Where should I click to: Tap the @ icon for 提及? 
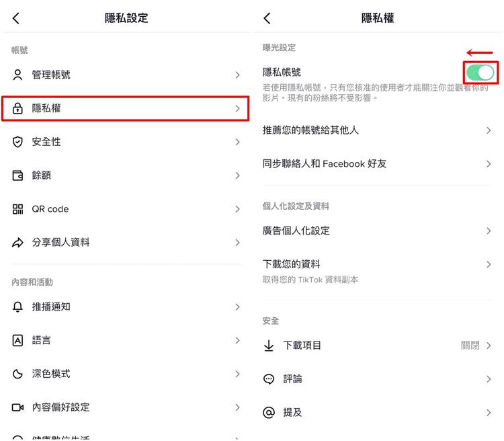point(269,413)
